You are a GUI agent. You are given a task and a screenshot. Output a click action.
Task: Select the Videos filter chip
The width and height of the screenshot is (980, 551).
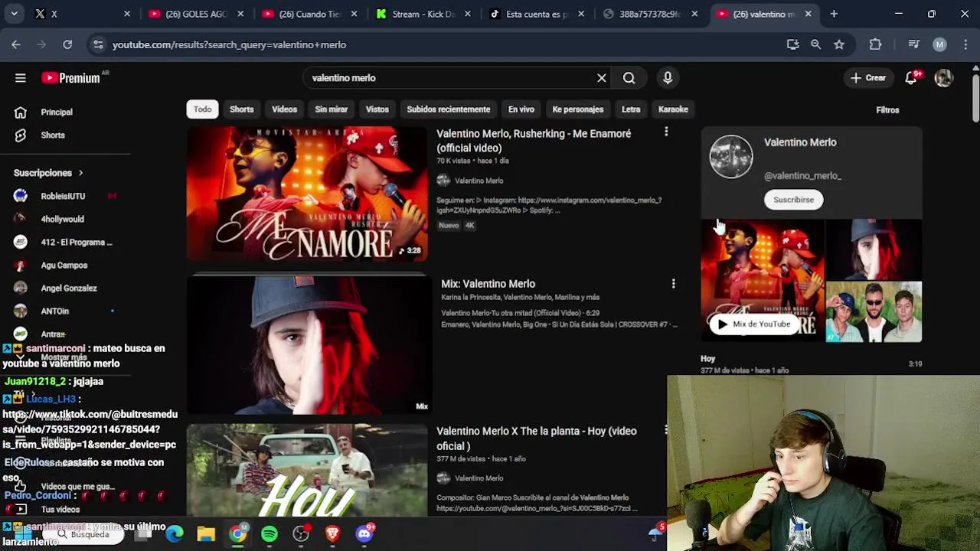[284, 109]
